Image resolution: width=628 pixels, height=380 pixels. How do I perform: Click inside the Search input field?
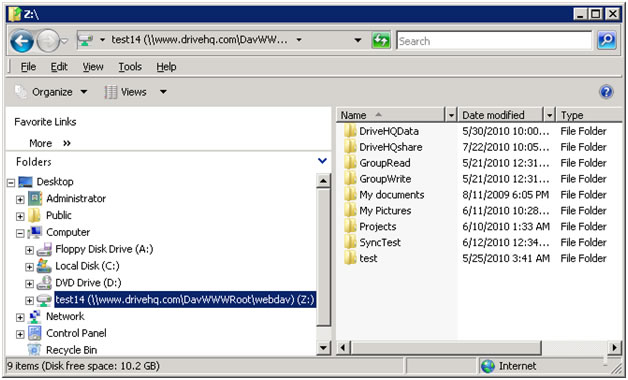pos(494,41)
